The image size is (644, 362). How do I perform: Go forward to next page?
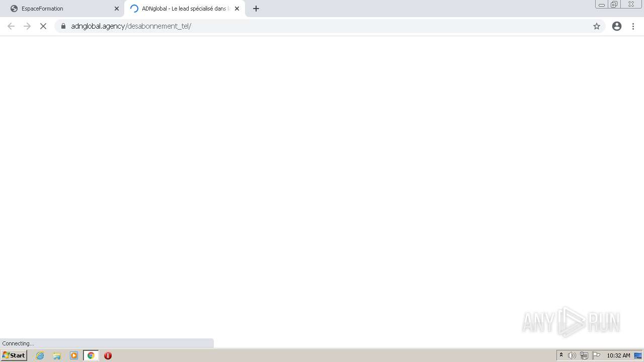click(27, 26)
